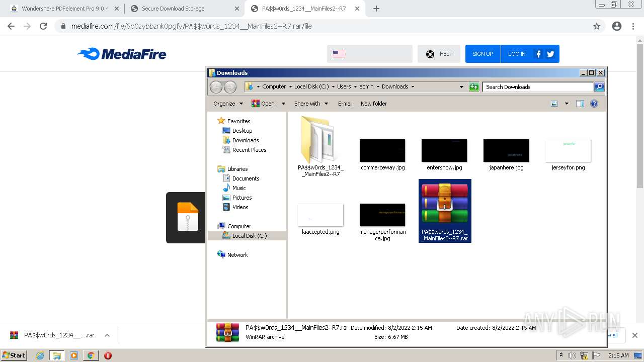The image size is (644, 362).
Task: Click the Chrome address bar URL
Action: 191,26
